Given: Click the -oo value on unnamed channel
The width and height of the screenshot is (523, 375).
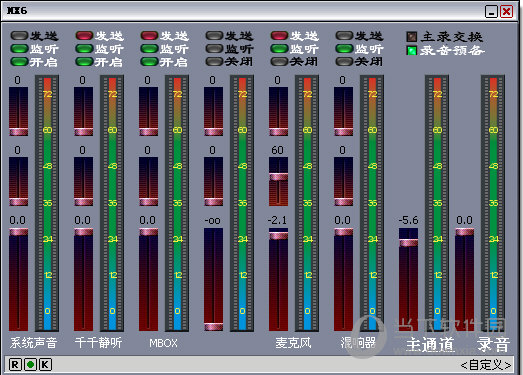Looking at the screenshot, I should tap(212, 221).
